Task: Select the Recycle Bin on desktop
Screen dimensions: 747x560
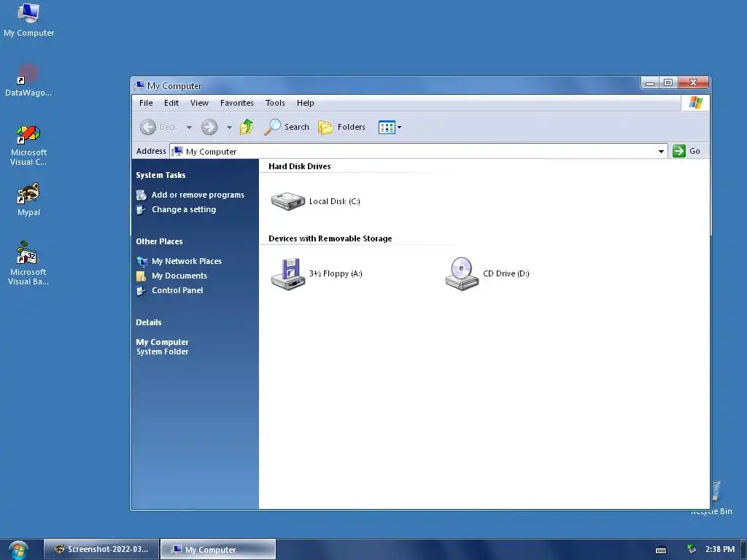Action: (715, 498)
